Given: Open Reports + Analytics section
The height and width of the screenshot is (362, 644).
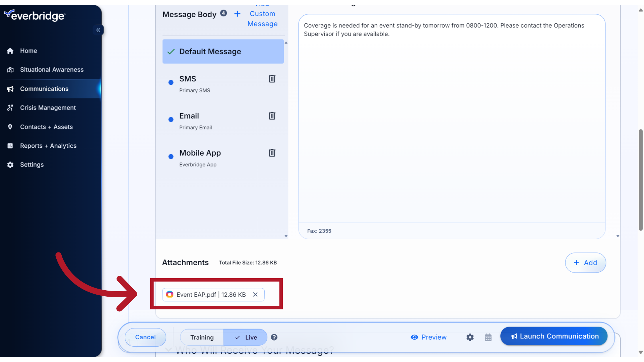Looking at the screenshot, I should 48,145.
